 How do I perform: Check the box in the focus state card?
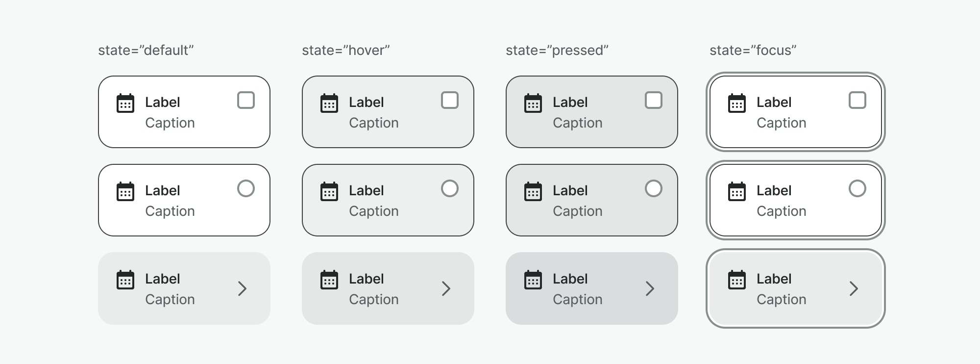(x=857, y=100)
